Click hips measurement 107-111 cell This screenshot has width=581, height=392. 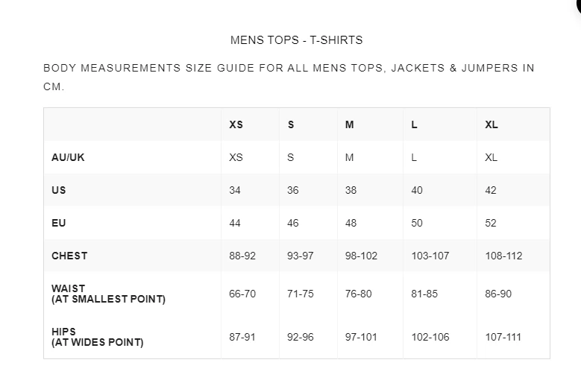(x=503, y=337)
